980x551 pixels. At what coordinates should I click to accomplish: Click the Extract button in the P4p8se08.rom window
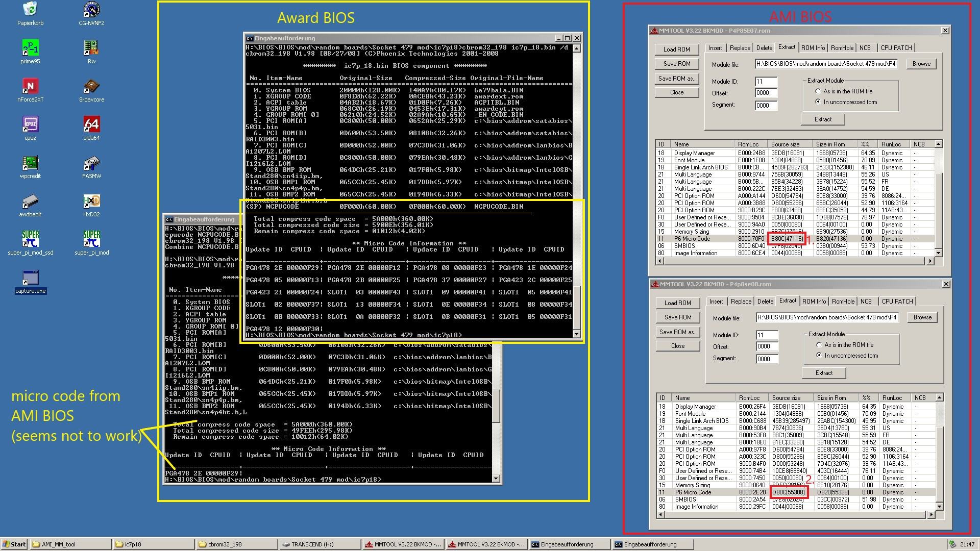point(824,373)
